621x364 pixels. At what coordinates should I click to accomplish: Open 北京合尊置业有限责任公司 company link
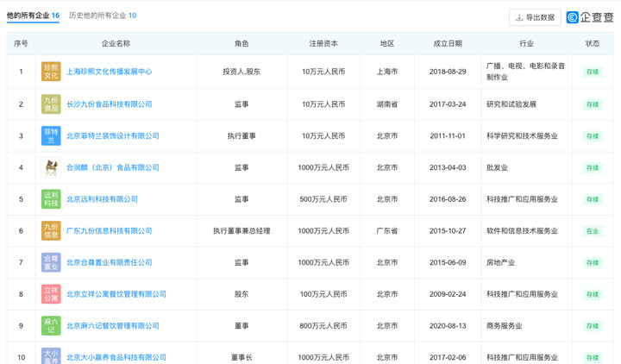tap(110, 262)
